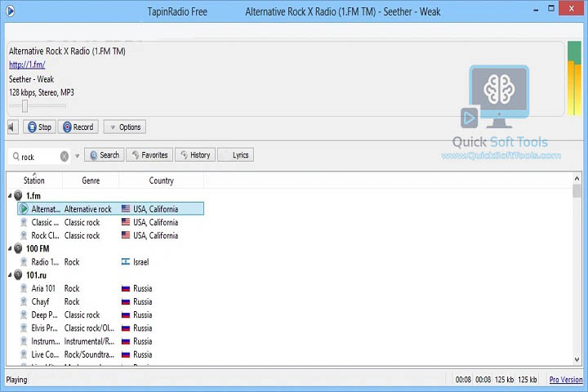Screen dimensions: 588x392
Task: Click the USA flag on Rock Cl... row
Action: (x=126, y=235)
